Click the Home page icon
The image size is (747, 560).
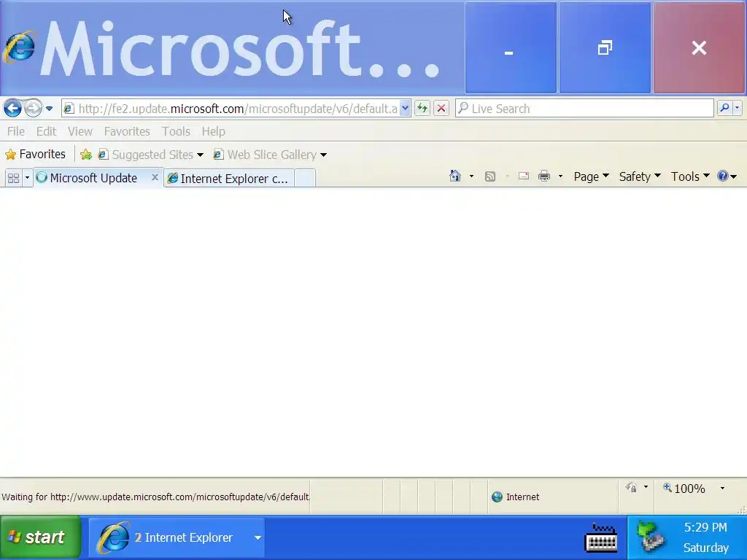(x=455, y=176)
